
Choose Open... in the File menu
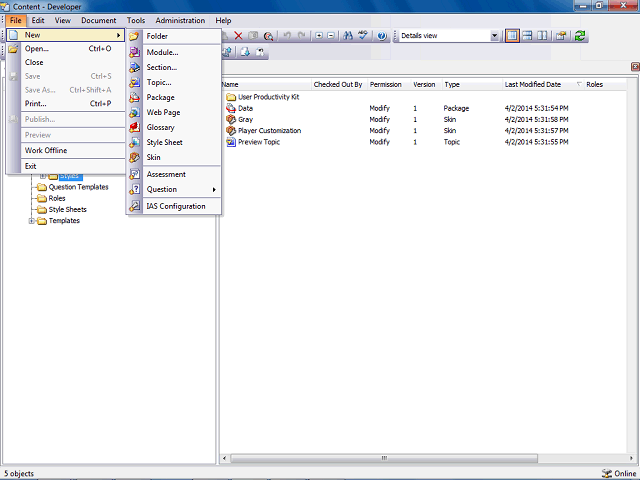(65, 49)
